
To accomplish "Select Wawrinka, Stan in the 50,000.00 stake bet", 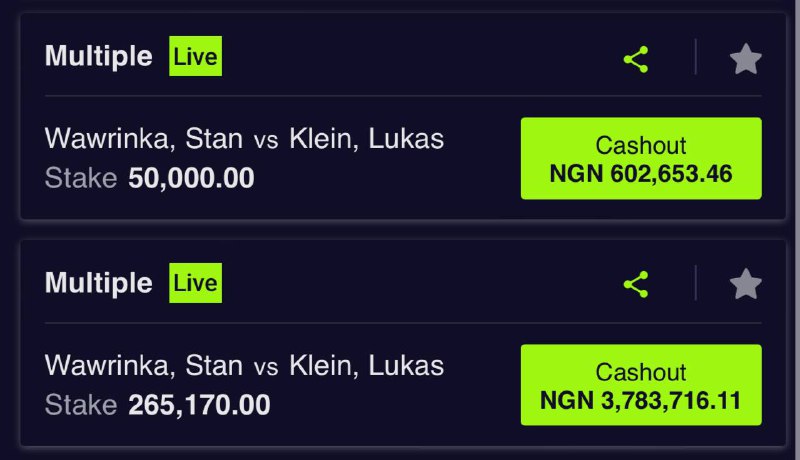I will tap(144, 139).
